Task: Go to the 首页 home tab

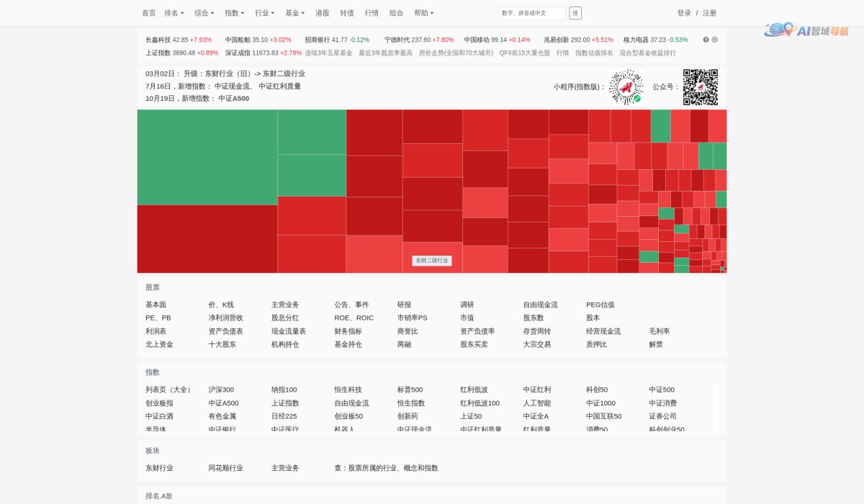Action: (149, 13)
